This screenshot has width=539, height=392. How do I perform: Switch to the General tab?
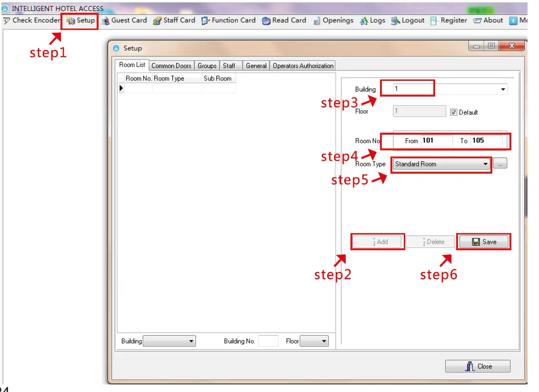[x=256, y=66]
